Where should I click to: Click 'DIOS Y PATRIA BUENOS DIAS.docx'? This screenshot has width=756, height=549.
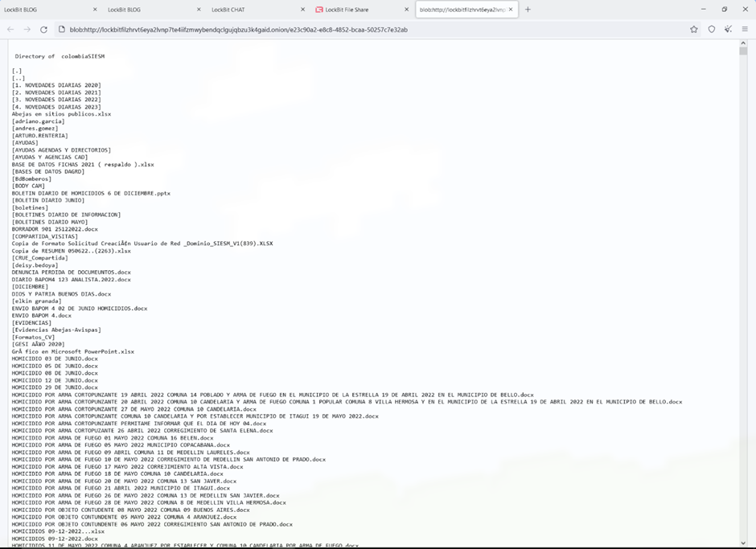[61, 294]
